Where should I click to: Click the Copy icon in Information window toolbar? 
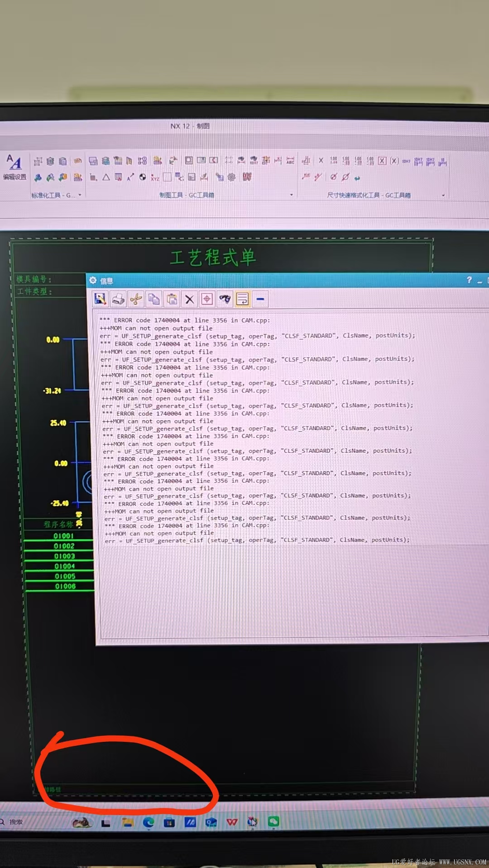[x=154, y=299]
